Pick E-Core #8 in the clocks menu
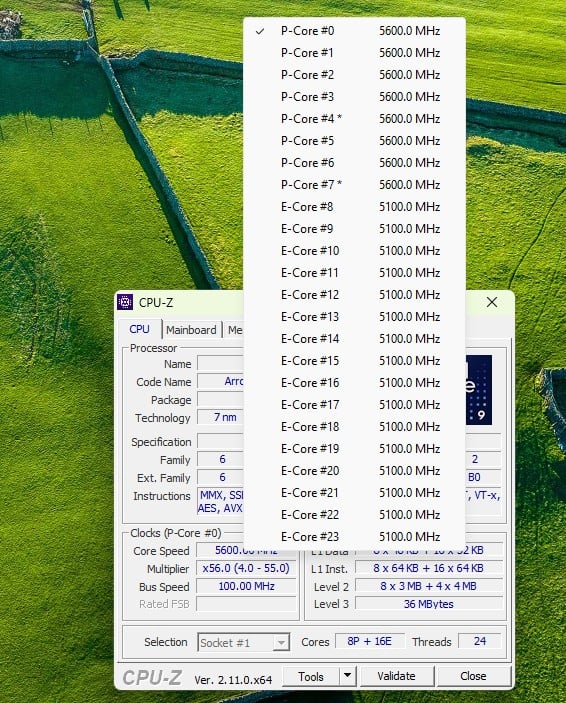 pos(354,207)
